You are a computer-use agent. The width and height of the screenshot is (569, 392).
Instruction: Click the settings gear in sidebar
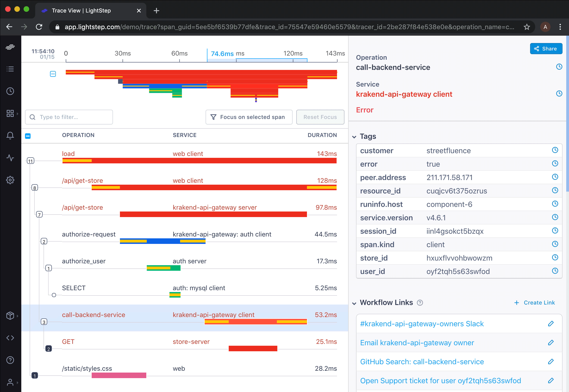(x=10, y=180)
